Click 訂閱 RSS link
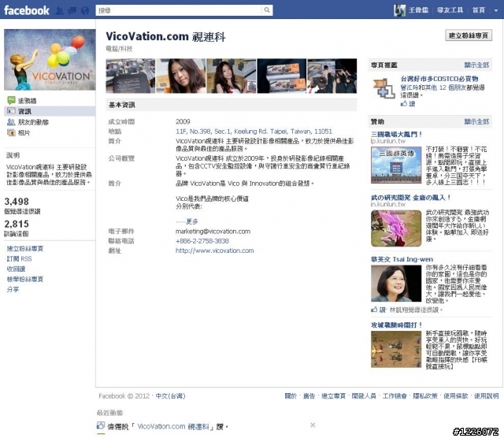The image size is (504, 438). click(x=19, y=259)
